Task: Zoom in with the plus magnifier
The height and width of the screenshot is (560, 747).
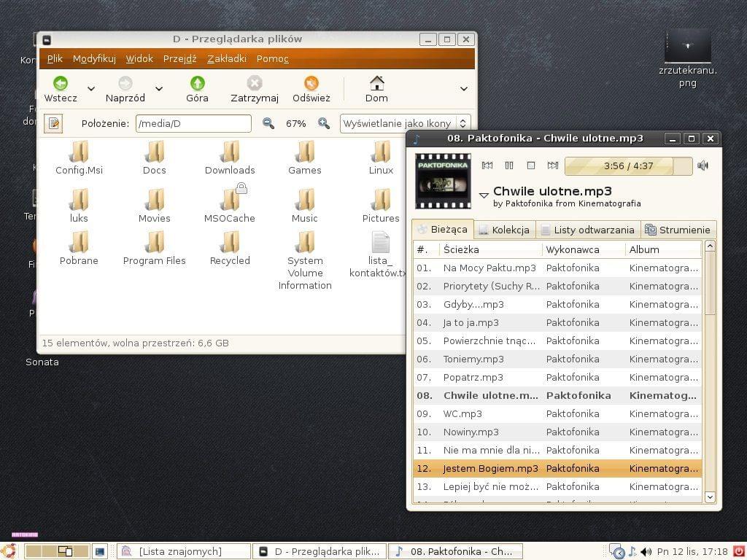Action: coord(324,123)
